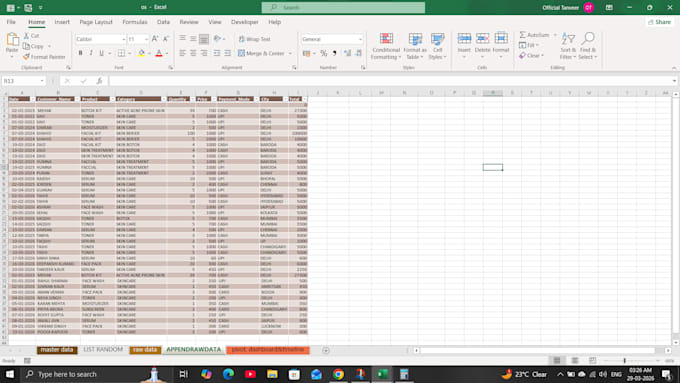Open Conditional Formatting menu
The width and height of the screenshot is (680, 383).
(x=386, y=46)
